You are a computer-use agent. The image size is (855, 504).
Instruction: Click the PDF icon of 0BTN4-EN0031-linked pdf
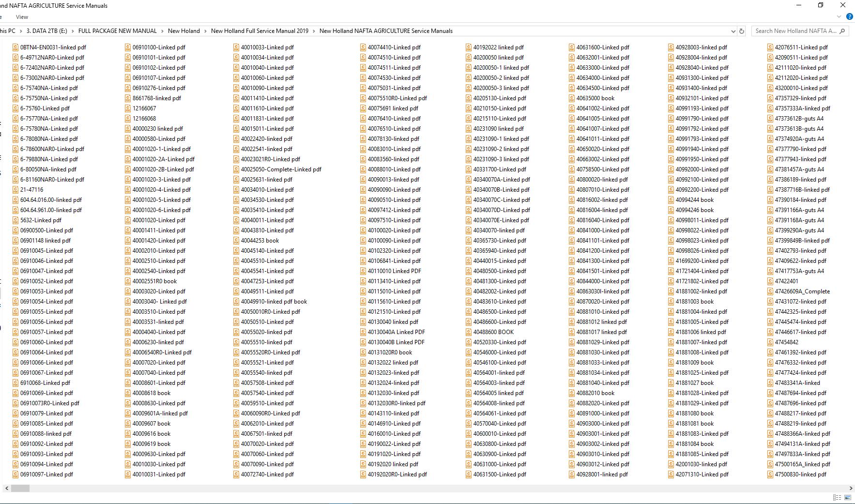tap(15, 47)
